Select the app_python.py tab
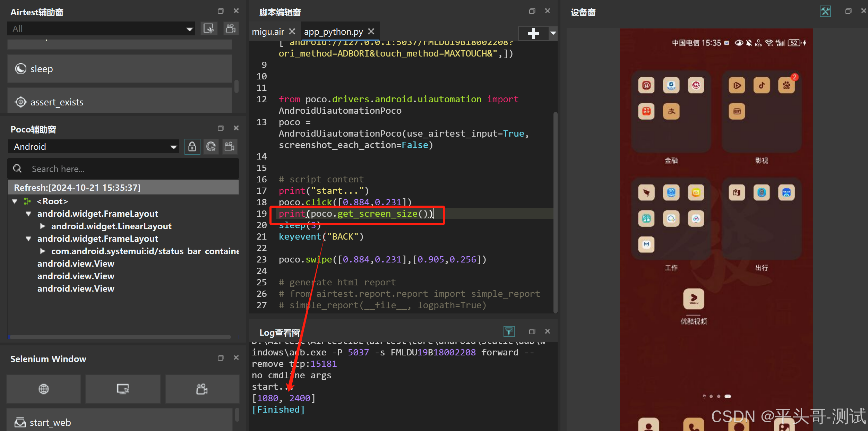This screenshot has height=431, width=868. (333, 32)
